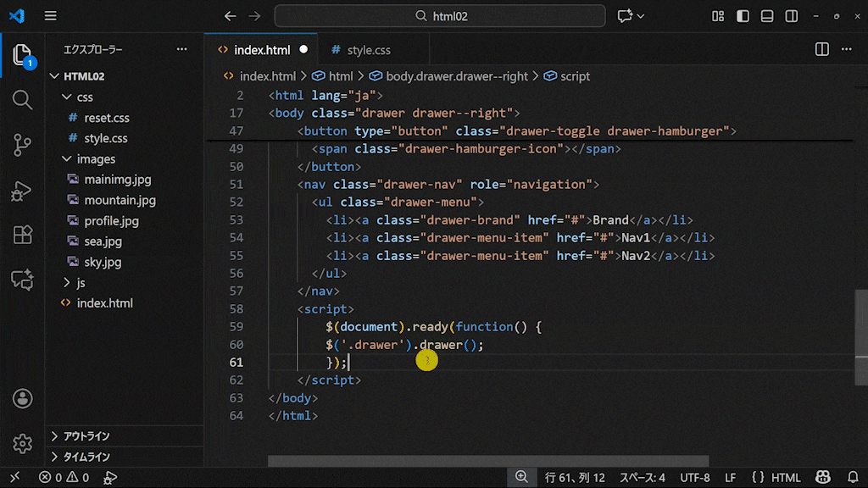Screen dimensions: 868x488
Task: Open the Run and Debug view
Action: pos(22,191)
